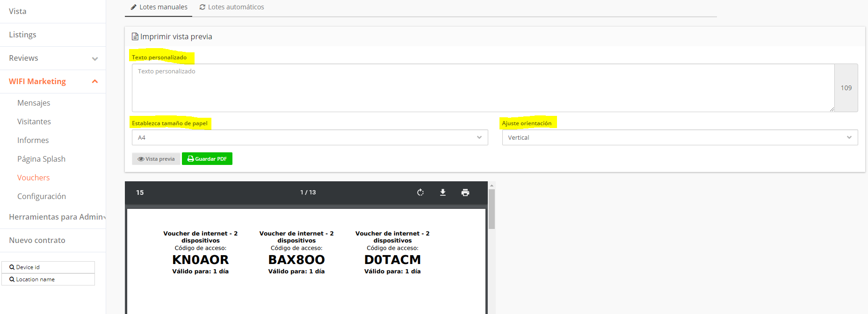Screen dimensions: 868x314
Task: Expand Herramientas para Admin menu
Action: pos(57,217)
